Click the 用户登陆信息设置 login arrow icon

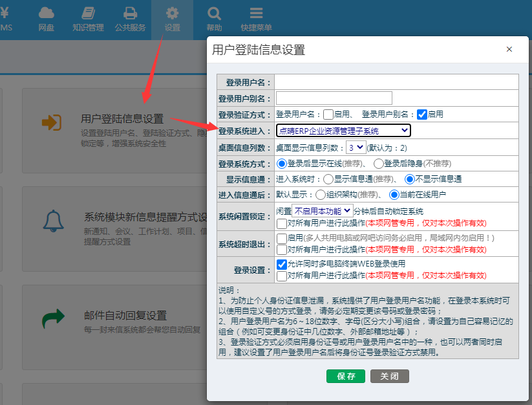click(x=52, y=122)
